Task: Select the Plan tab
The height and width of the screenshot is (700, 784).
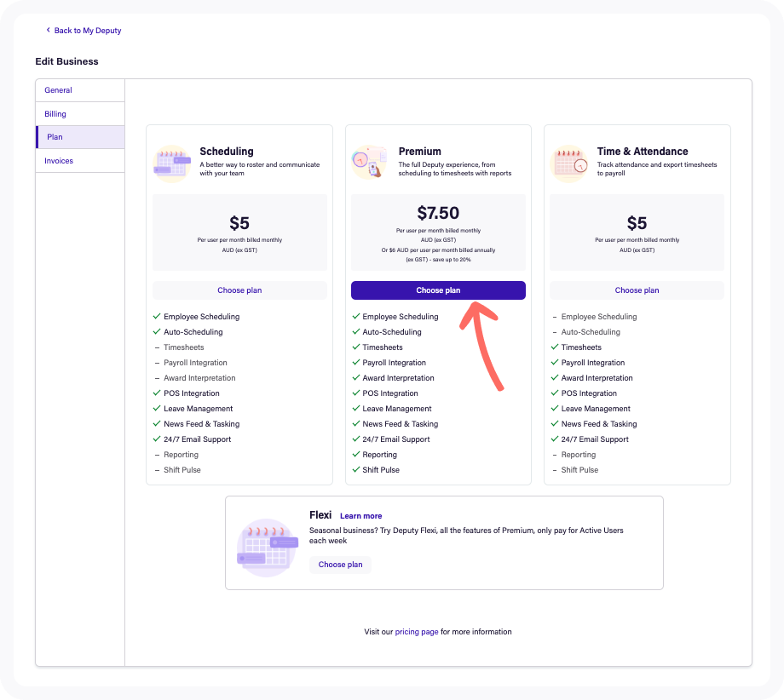Action: (x=80, y=137)
